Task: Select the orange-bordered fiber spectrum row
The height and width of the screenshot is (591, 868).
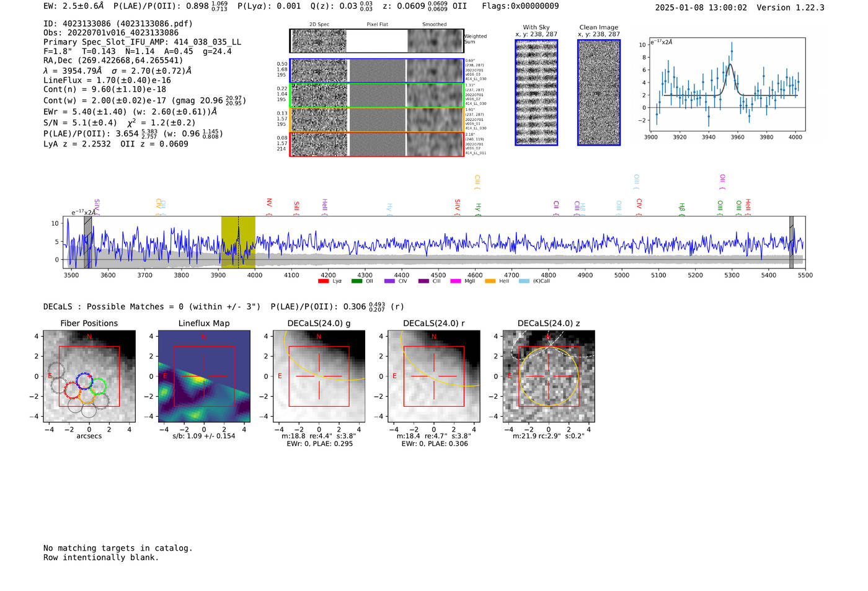Action: [x=377, y=120]
